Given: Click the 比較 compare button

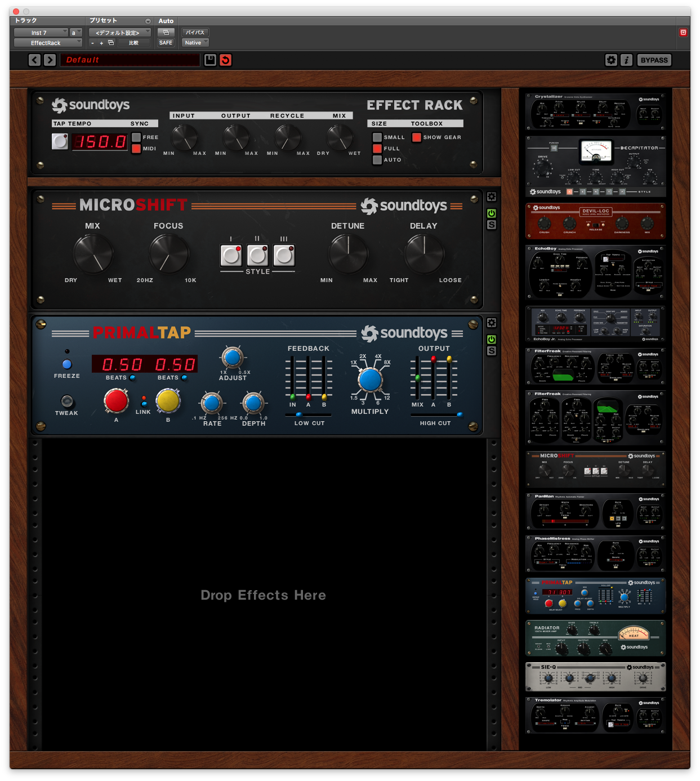Looking at the screenshot, I should (134, 43).
